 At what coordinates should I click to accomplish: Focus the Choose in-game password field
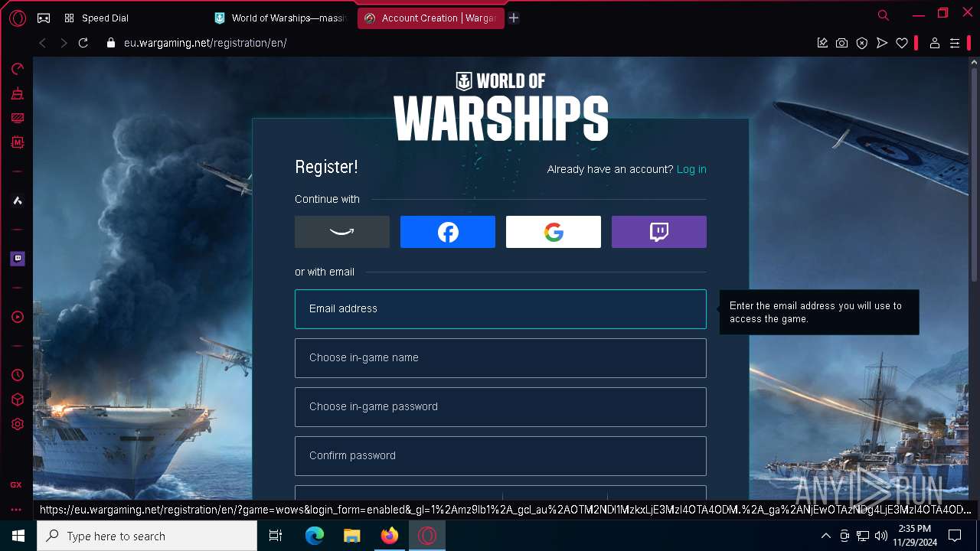click(501, 407)
